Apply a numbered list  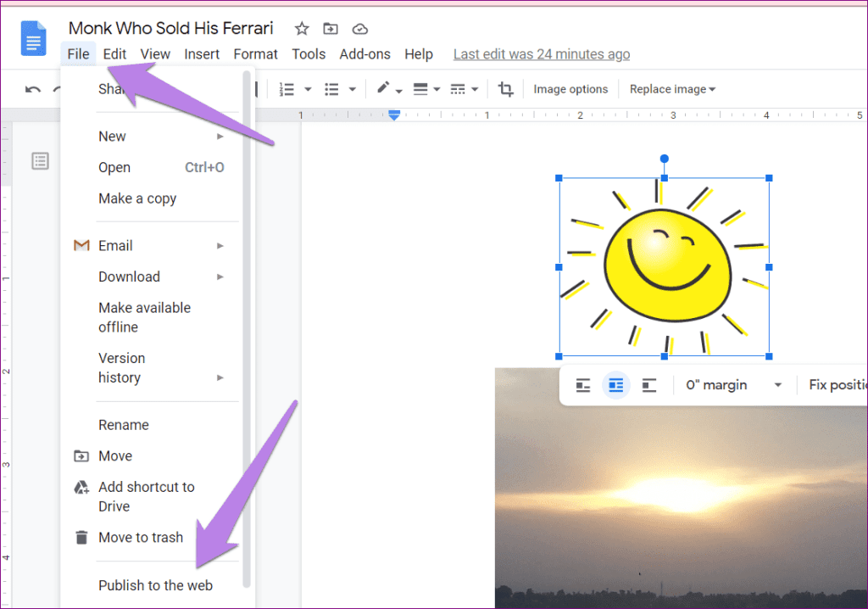(x=287, y=88)
